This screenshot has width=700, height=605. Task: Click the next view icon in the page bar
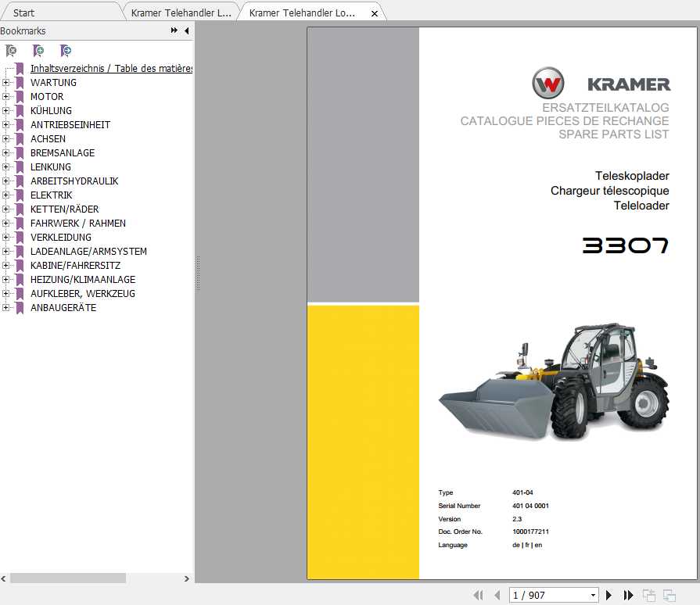tap(669, 595)
